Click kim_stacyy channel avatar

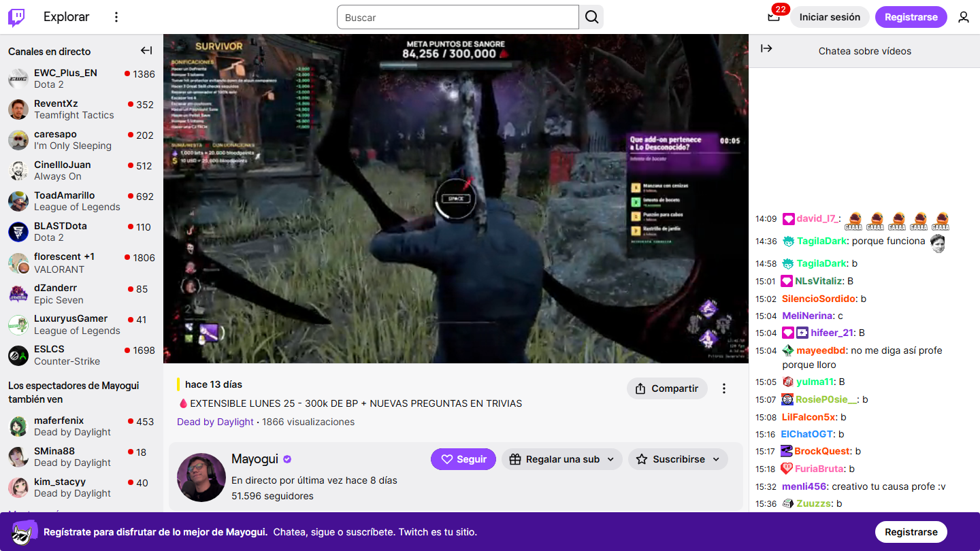pos(18,488)
